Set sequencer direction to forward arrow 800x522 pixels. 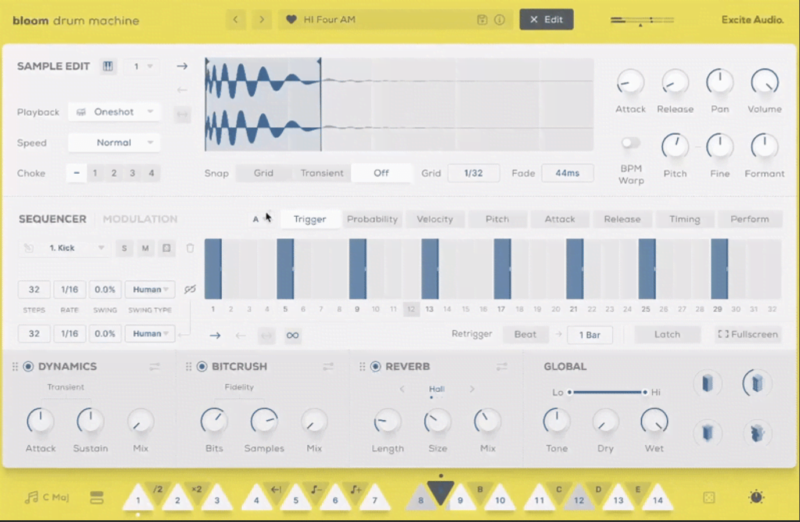click(215, 335)
